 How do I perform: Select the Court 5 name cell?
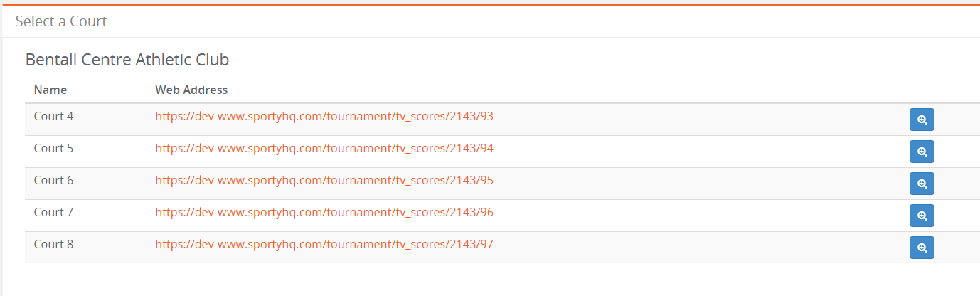tap(53, 148)
